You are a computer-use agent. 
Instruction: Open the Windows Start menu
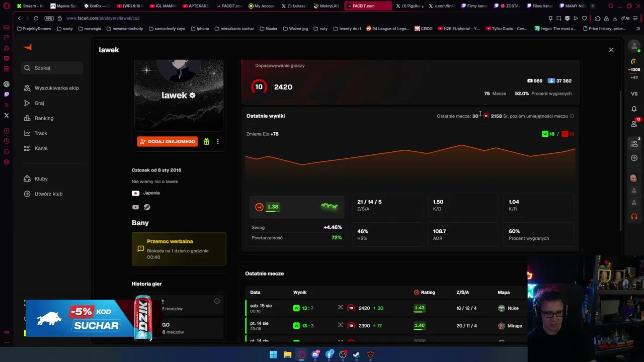(273, 354)
